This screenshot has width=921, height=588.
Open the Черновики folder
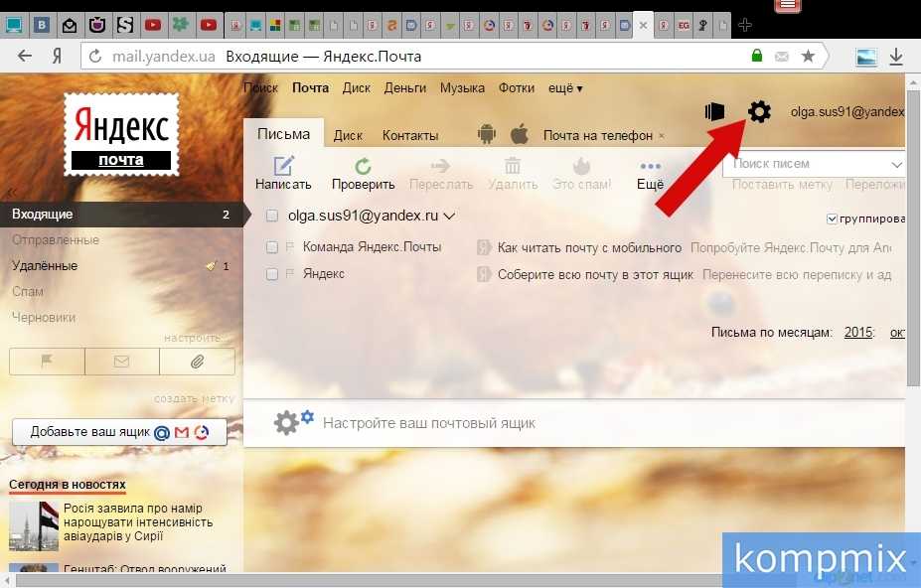pos(44,317)
